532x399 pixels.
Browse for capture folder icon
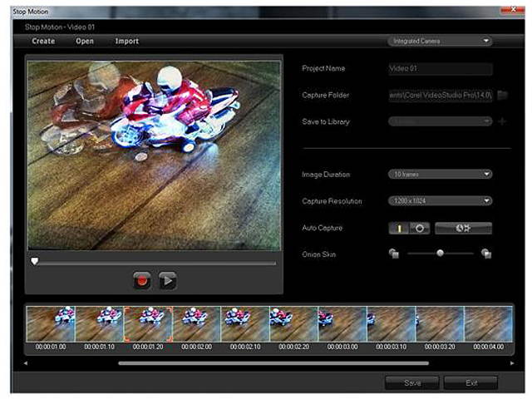[502, 95]
